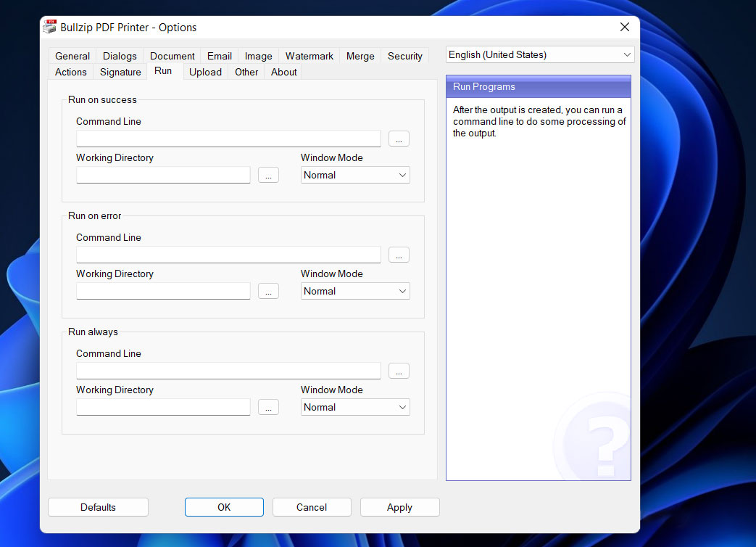Browse for Run always working directory
Viewport: 756px width, 547px height.
[x=268, y=407]
